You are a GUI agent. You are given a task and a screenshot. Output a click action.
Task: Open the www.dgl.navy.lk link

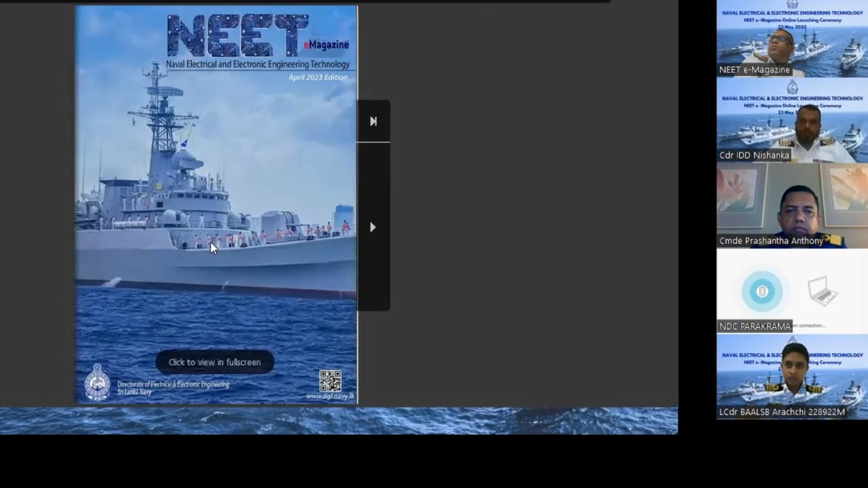click(330, 397)
